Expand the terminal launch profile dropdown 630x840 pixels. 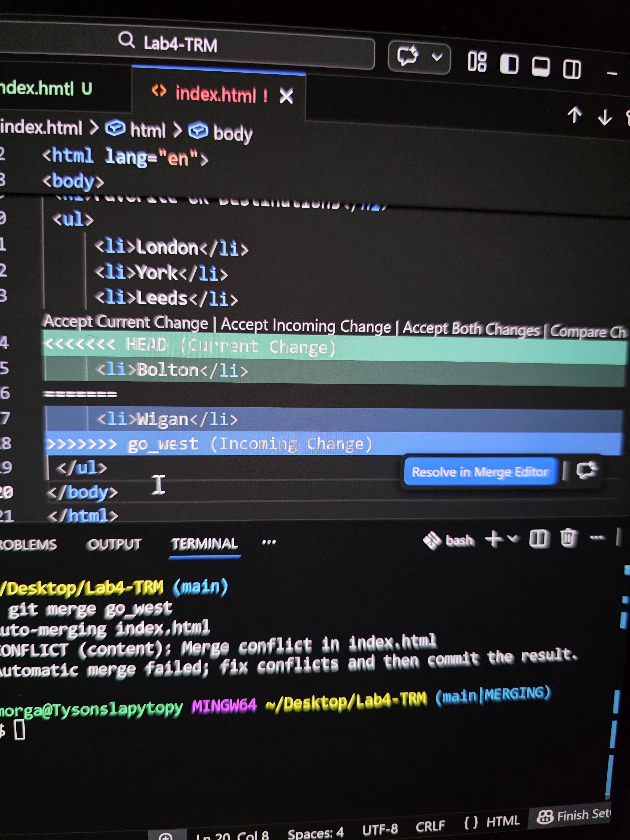(513, 538)
